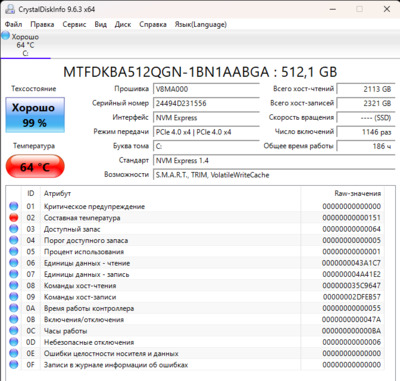Click the blue status icon for Единицы данных - запись
The width and height of the screenshot is (400, 381).
point(14,274)
